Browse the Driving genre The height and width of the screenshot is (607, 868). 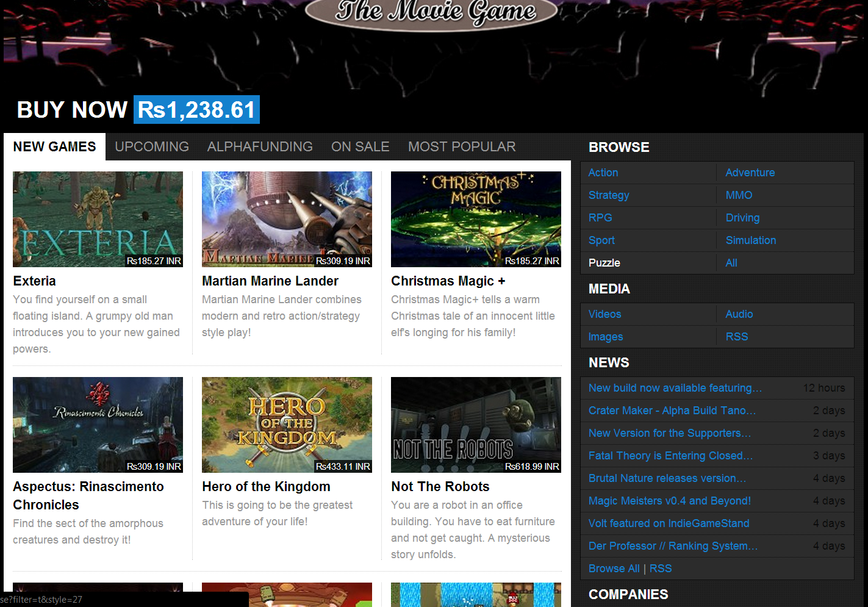(x=742, y=218)
